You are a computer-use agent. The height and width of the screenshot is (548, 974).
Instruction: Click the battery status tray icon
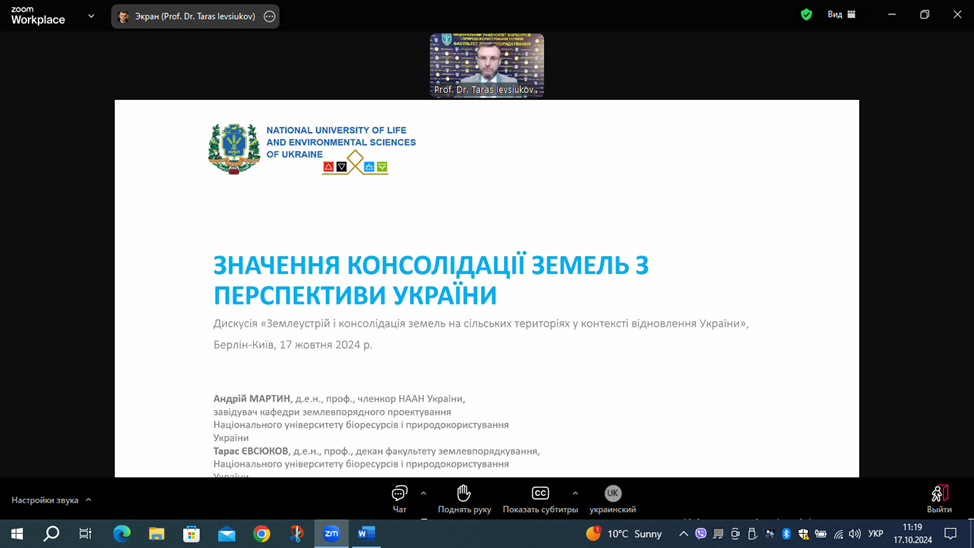821,534
